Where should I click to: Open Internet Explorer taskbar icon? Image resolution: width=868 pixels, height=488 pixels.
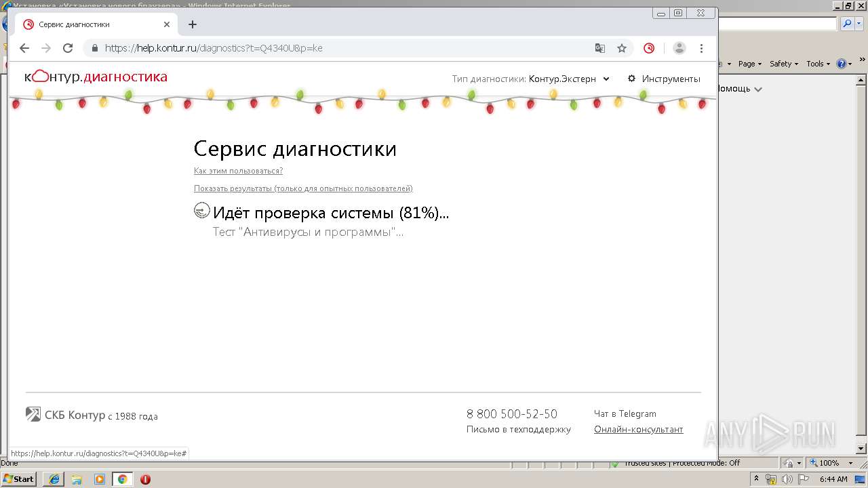[x=54, y=479]
